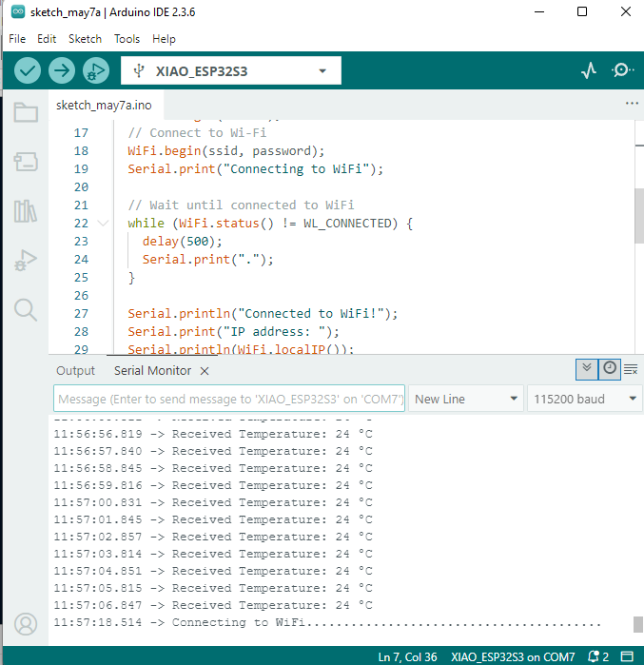Close the Serial Monitor tab

(205, 371)
